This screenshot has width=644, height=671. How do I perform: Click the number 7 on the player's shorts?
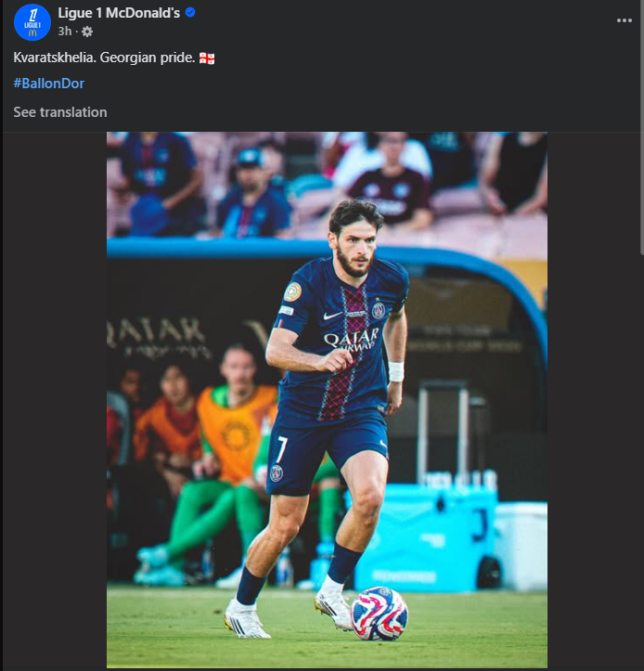[282, 448]
